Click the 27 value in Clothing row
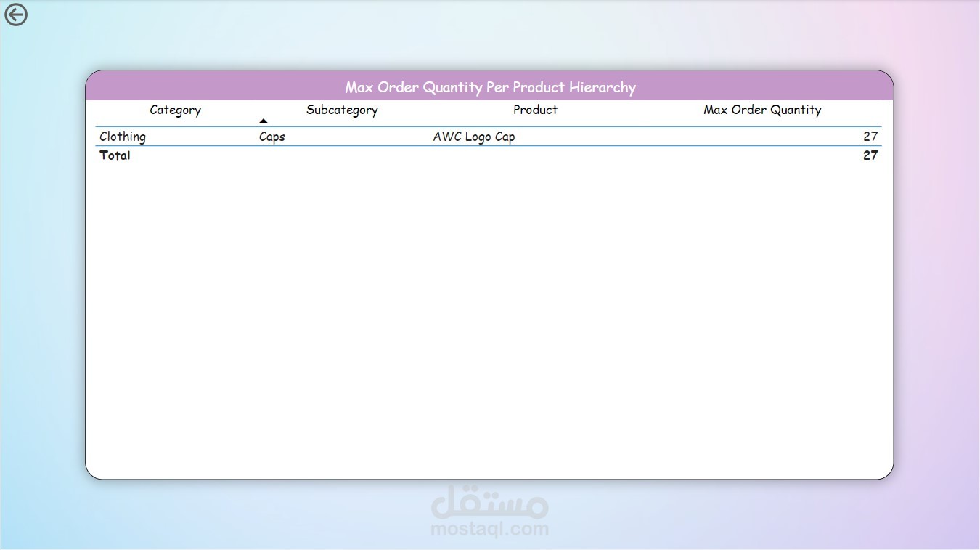 pos(870,137)
